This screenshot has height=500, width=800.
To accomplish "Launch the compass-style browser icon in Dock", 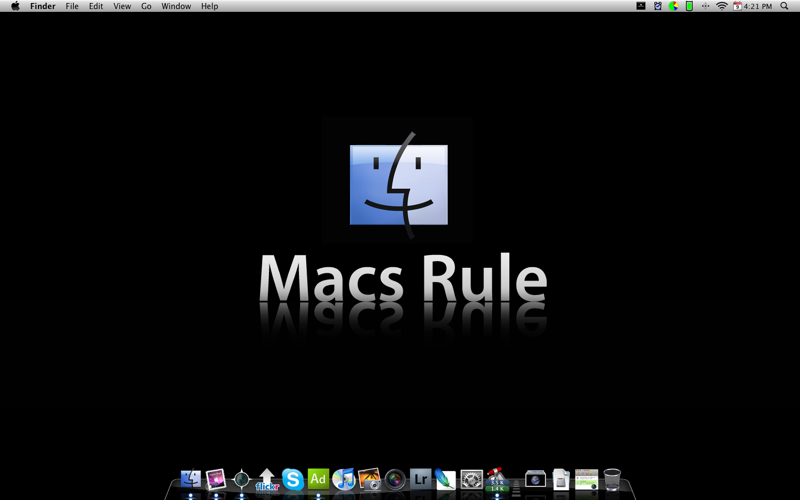I will pyautogui.click(x=241, y=480).
